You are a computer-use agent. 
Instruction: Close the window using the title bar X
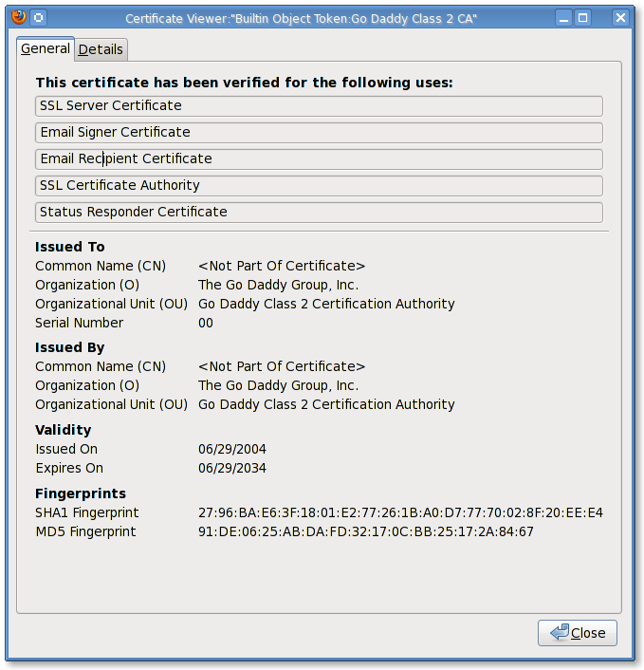point(620,17)
